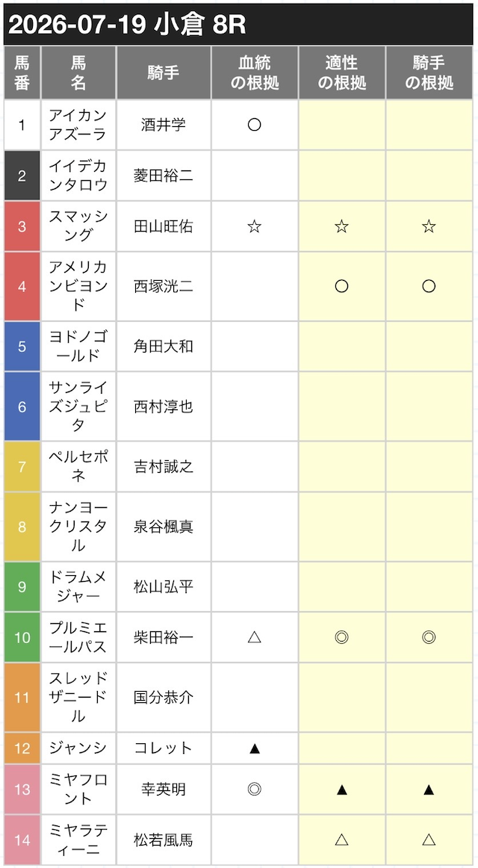This screenshot has height=868, width=478.
Task: Click the ▲ mark in ミヤフロント's 騎手の根拠 cell
Action: (x=429, y=790)
